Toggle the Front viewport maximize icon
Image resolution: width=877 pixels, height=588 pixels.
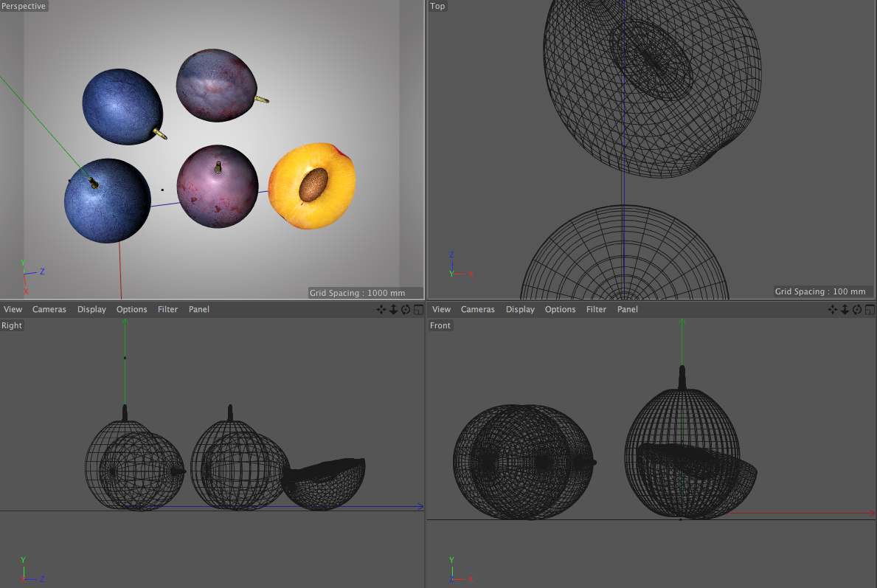pyautogui.click(x=870, y=310)
